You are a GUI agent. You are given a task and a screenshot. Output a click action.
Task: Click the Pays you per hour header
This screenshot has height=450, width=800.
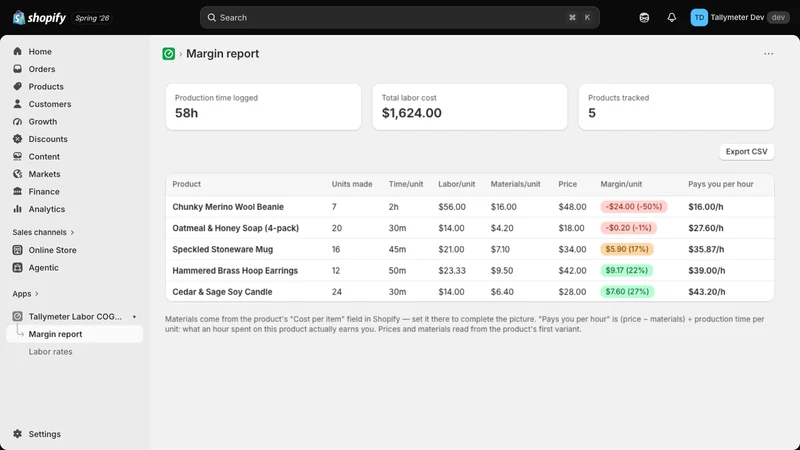click(x=720, y=184)
